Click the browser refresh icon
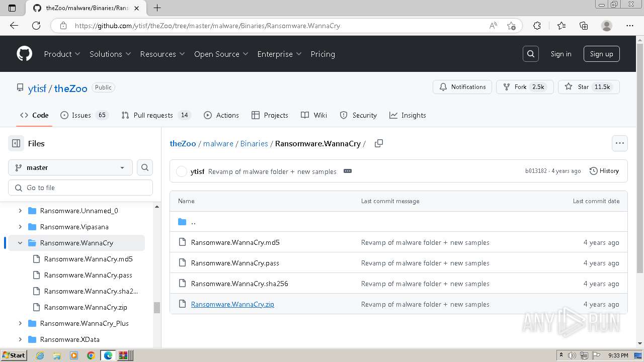The width and height of the screenshot is (644, 362). [36, 26]
